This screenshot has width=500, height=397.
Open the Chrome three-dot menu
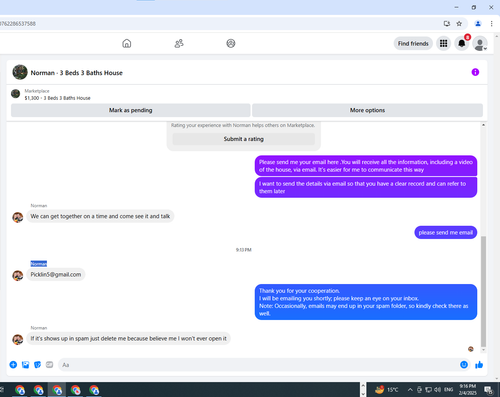click(491, 24)
